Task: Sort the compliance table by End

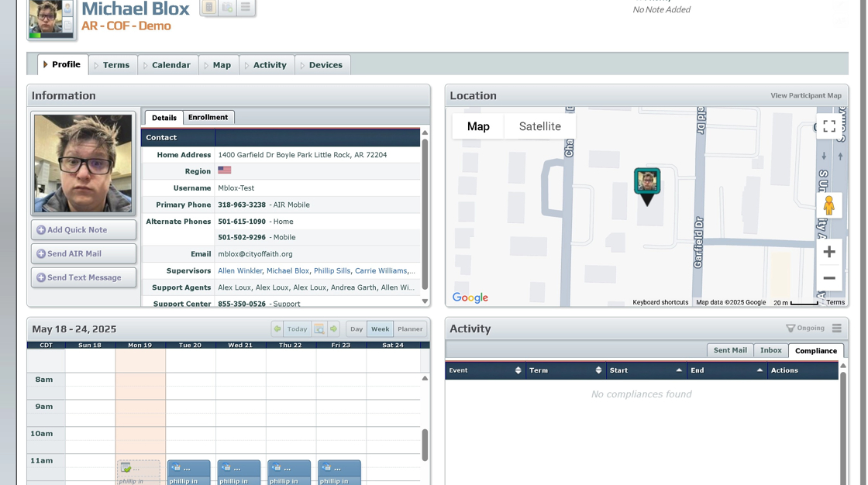Action: click(728, 370)
